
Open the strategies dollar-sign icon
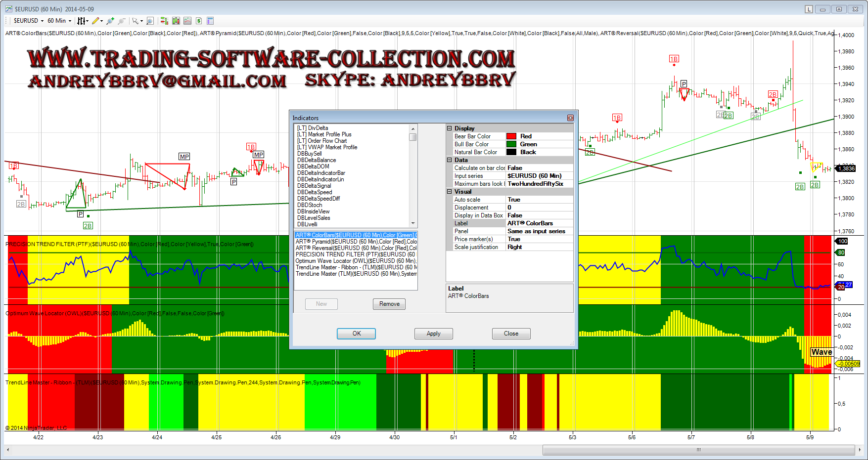(x=199, y=21)
